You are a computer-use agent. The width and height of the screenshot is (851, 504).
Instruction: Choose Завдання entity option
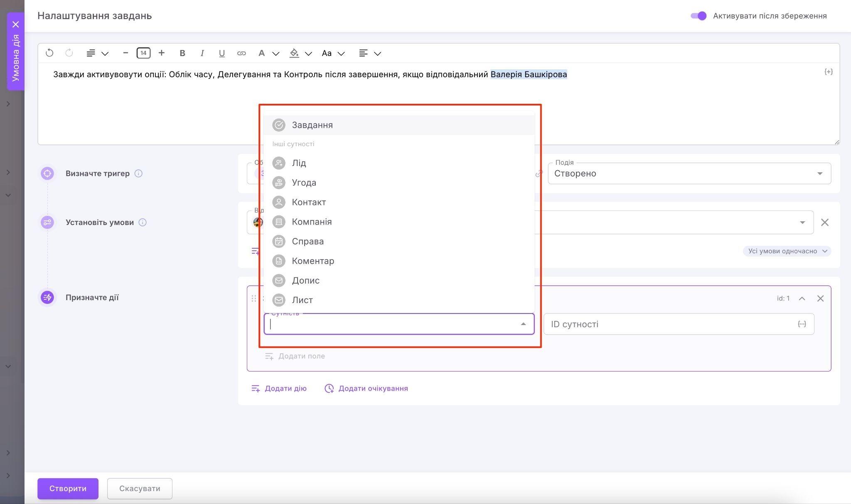click(312, 125)
